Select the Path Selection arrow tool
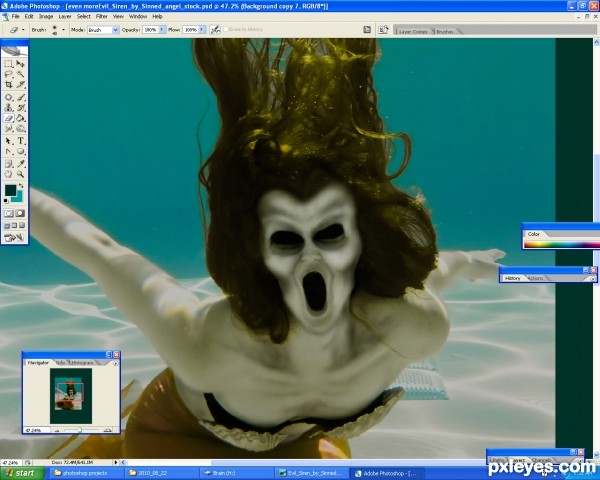This screenshot has width=600, height=480. pyautogui.click(x=8, y=141)
